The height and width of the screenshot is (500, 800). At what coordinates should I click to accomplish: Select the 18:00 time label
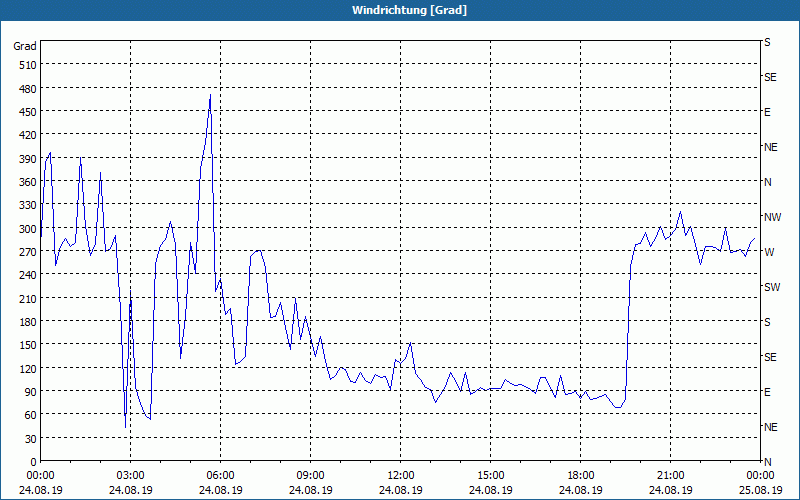coord(581,476)
